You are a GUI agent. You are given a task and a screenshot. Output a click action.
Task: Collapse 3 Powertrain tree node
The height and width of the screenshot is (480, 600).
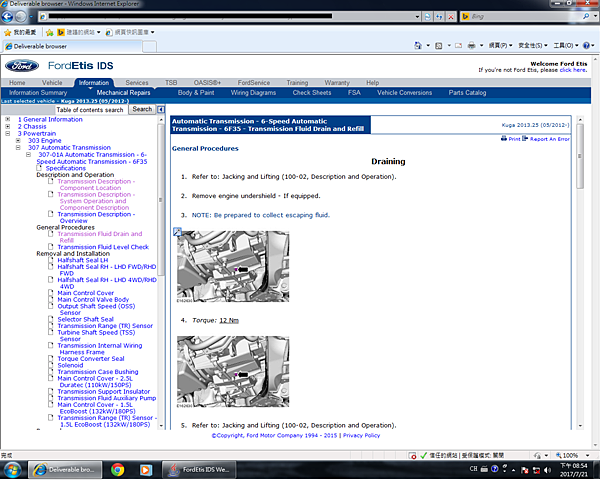(x=8, y=134)
